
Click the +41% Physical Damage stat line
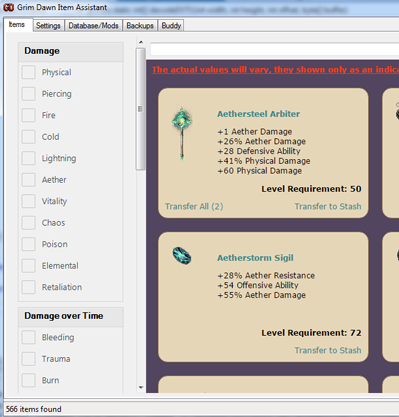coord(264,161)
